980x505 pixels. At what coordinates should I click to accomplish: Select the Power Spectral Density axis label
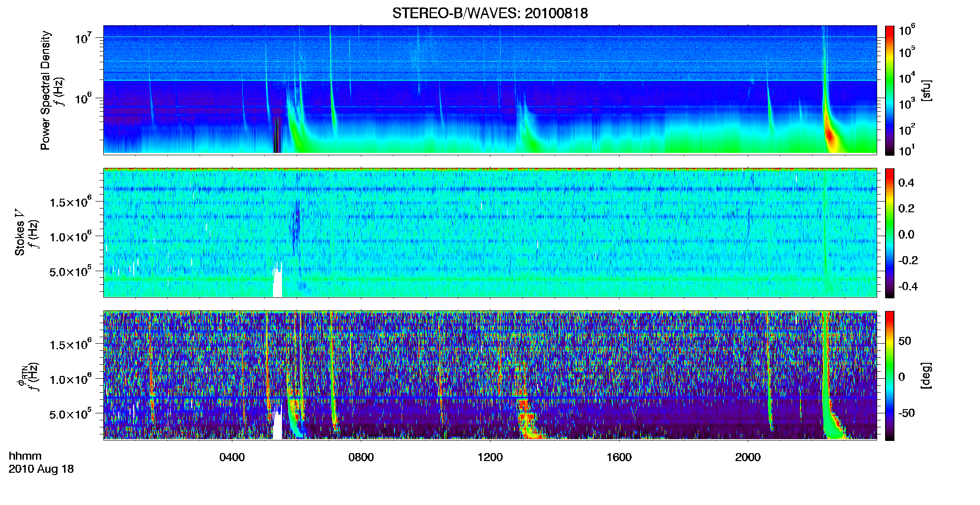[x=45, y=90]
